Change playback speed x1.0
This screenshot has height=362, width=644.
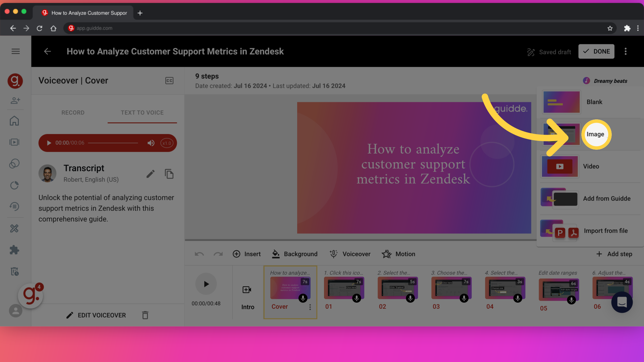click(x=167, y=143)
